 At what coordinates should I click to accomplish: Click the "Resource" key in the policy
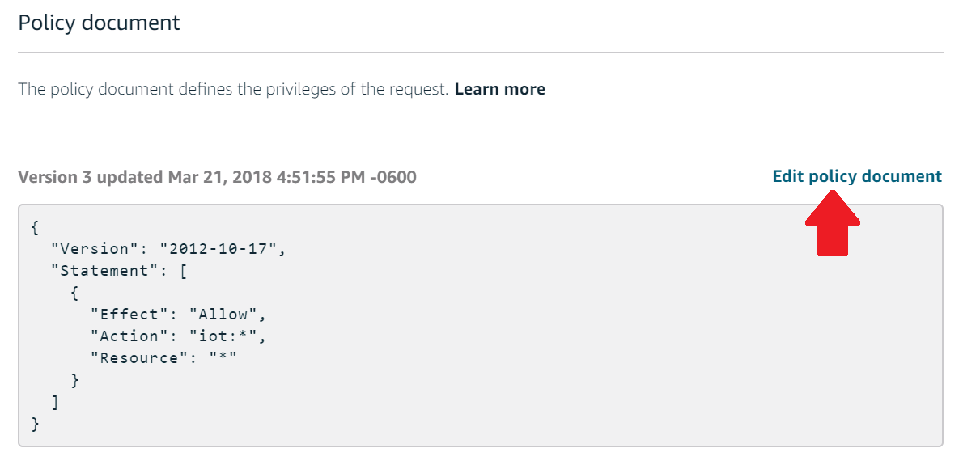[139, 358]
